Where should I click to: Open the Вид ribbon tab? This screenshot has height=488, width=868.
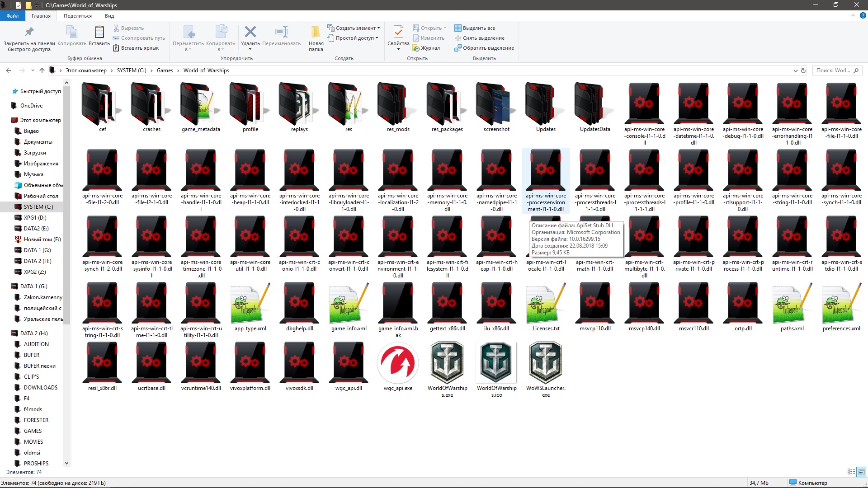109,16
